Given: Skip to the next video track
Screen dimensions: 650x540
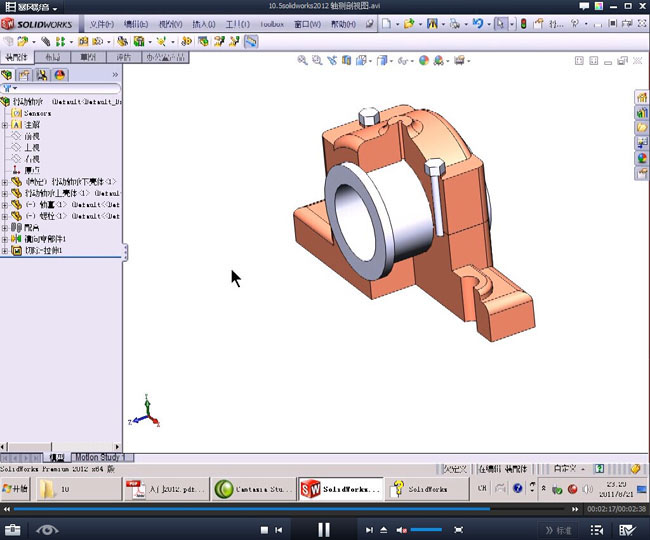Looking at the screenshot, I should (369, 530).
